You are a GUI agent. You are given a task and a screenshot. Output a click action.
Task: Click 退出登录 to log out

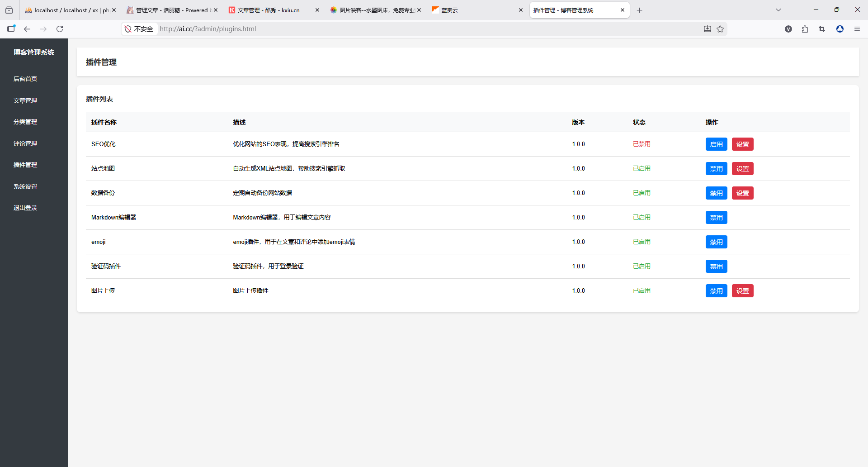[25, 208]
